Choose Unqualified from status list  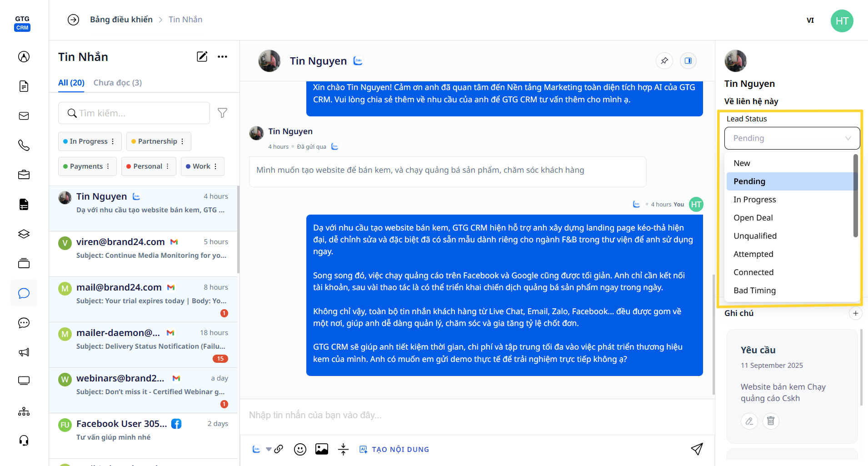point(755,236)
